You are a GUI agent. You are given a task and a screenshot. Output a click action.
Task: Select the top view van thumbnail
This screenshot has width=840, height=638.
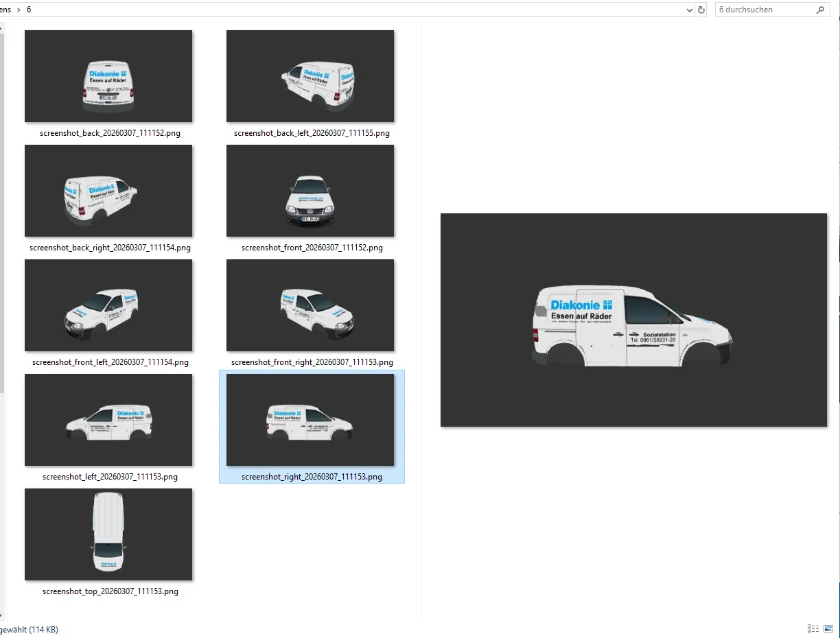(108, 534)
